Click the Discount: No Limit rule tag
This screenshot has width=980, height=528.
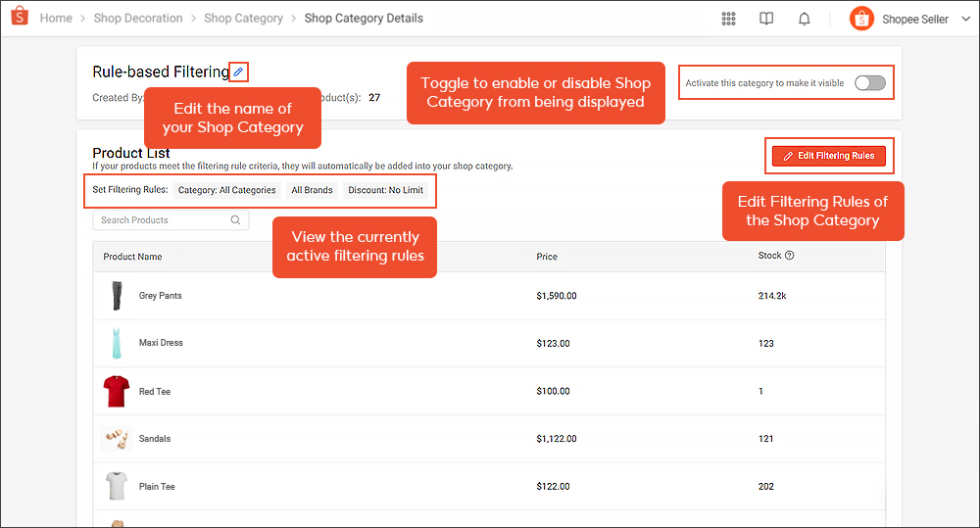coord(385,190)
